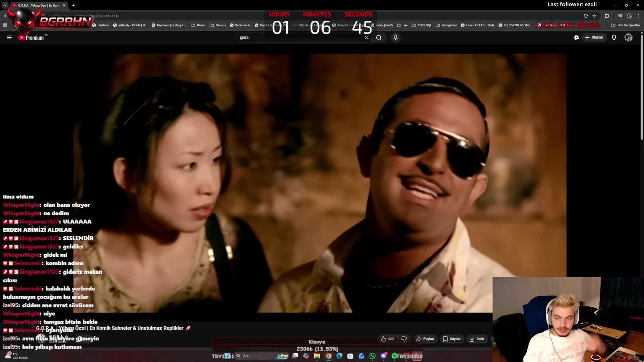Open the Chrome three-dot menu
This screenshot has height=362, width=644.
(638, 16)
